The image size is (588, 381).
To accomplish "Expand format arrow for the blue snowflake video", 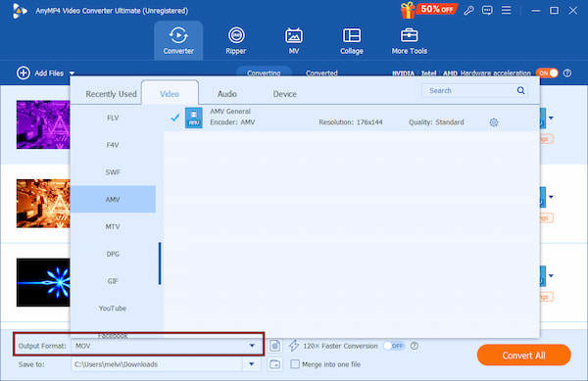I will [551, 276].
